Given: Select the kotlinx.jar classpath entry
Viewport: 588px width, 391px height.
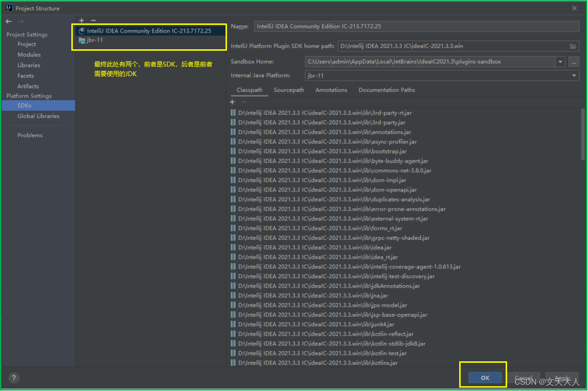Looking at the screenshot, I should (x=319, y=363).
